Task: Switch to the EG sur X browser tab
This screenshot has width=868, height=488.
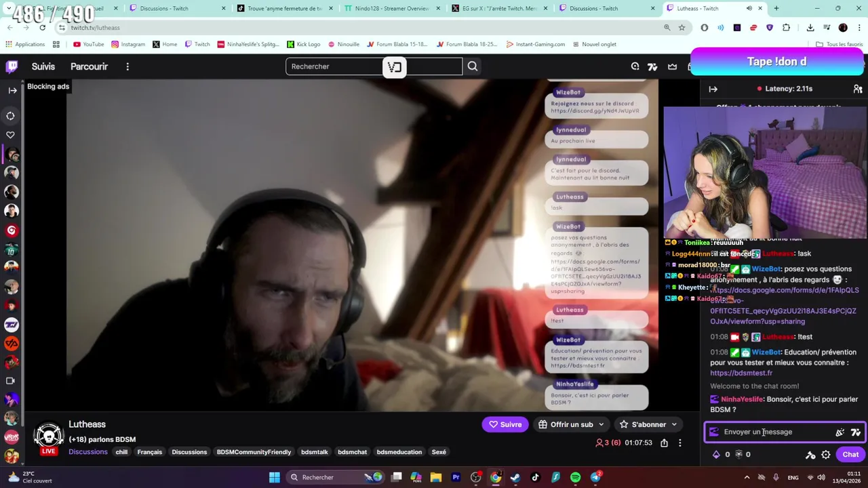Action: click(498, 8)
